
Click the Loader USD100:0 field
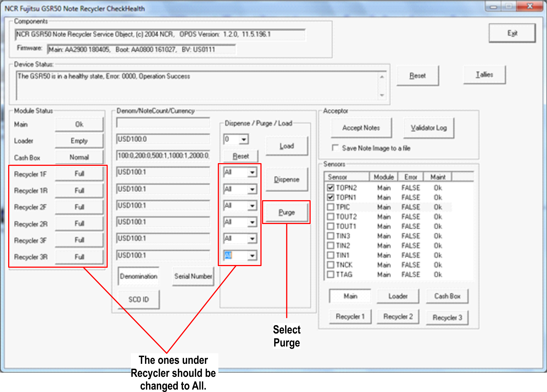point(163,139)
